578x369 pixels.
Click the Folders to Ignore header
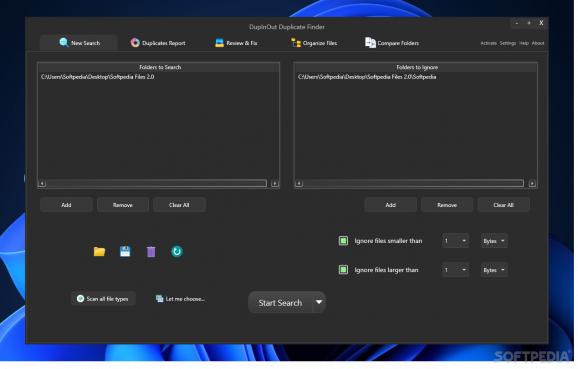pos(417,67)
